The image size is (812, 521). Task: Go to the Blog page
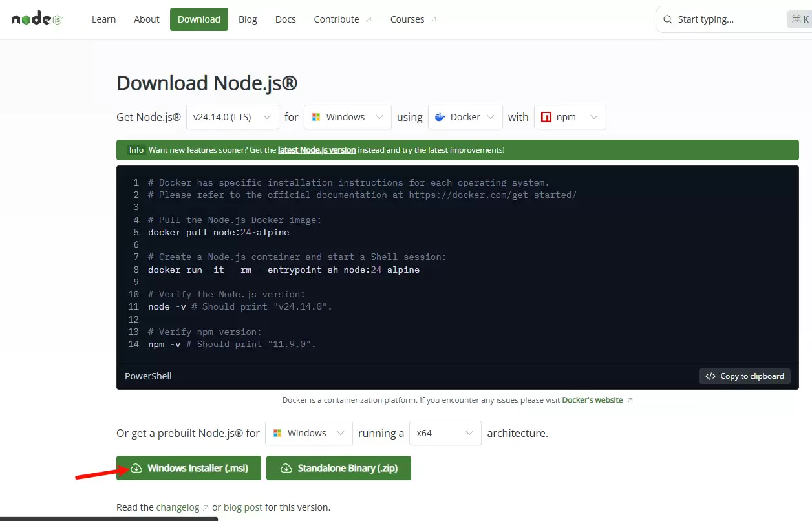[248, 19]
